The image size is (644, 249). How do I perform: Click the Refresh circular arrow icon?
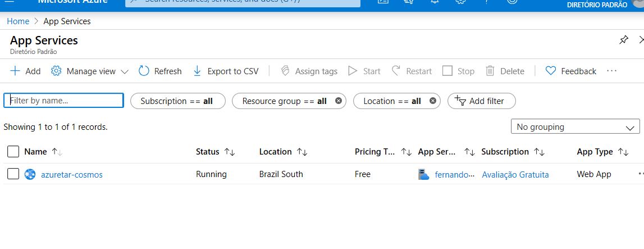pos(144,71)
